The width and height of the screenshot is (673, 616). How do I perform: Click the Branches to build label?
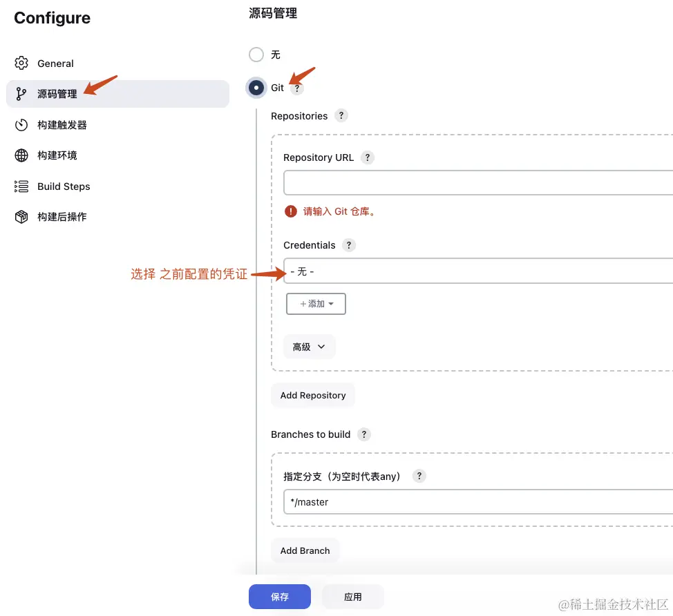click(311, 434)
